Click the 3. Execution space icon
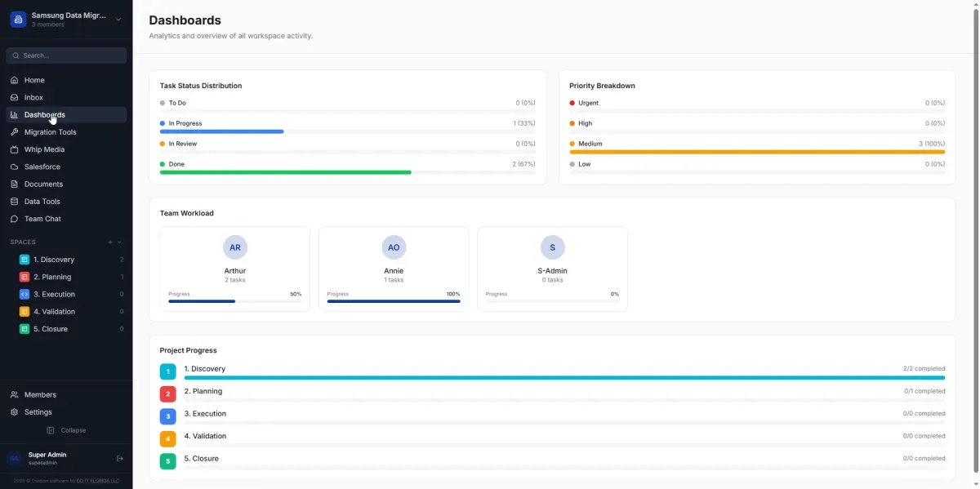 click(24, 294)
